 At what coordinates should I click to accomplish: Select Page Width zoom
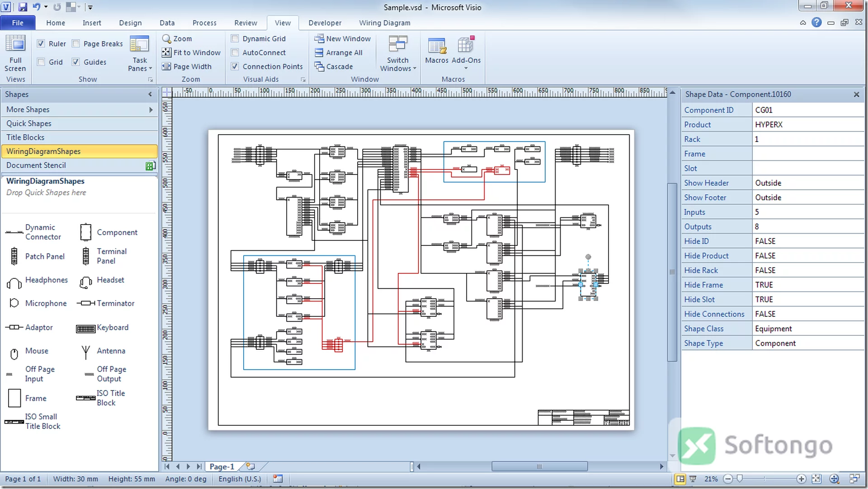[187, 66]
